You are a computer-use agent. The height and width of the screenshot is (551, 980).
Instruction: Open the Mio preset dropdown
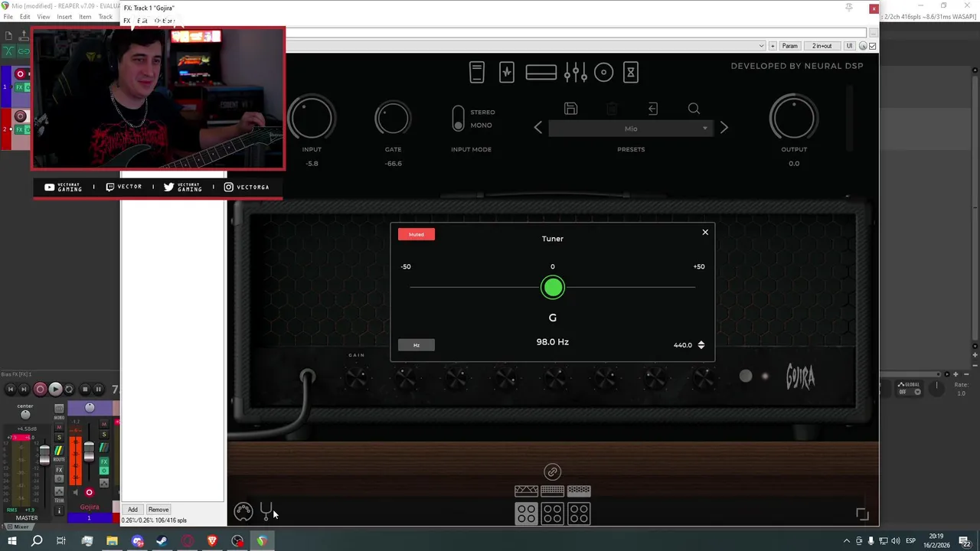[631, 129]
